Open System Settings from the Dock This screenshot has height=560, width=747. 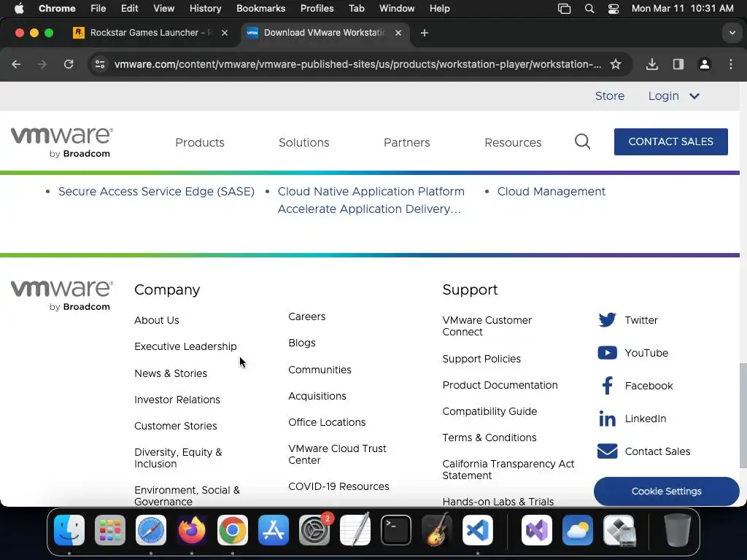(x=314, y=530)
